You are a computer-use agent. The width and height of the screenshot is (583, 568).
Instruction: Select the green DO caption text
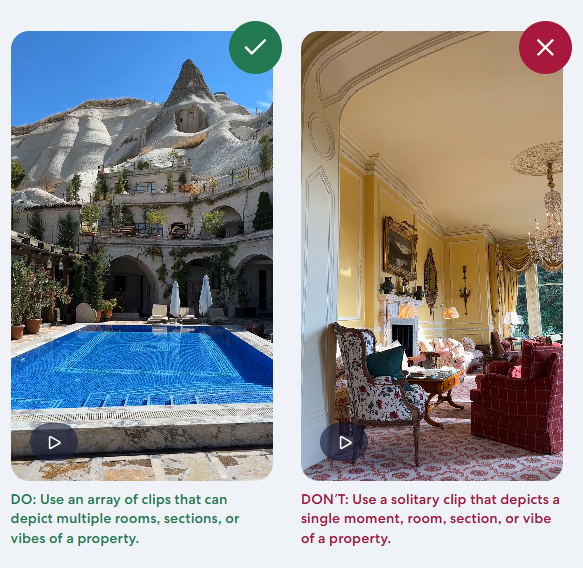pos(125,519)
